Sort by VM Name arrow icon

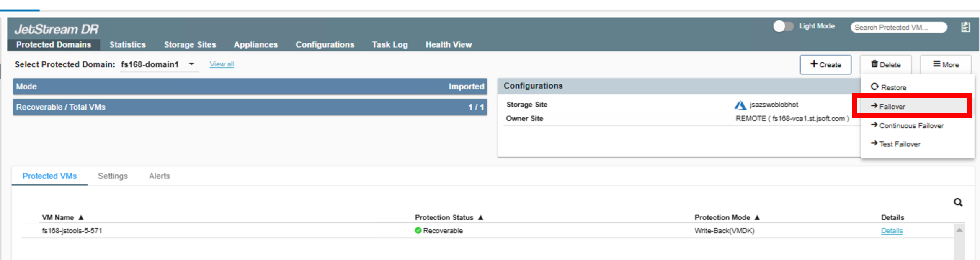[81, 217]
